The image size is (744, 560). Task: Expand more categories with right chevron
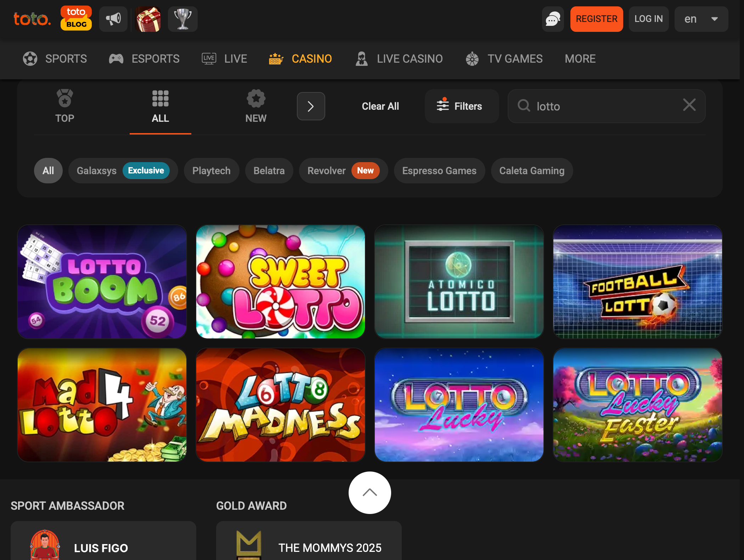point(311,106)
